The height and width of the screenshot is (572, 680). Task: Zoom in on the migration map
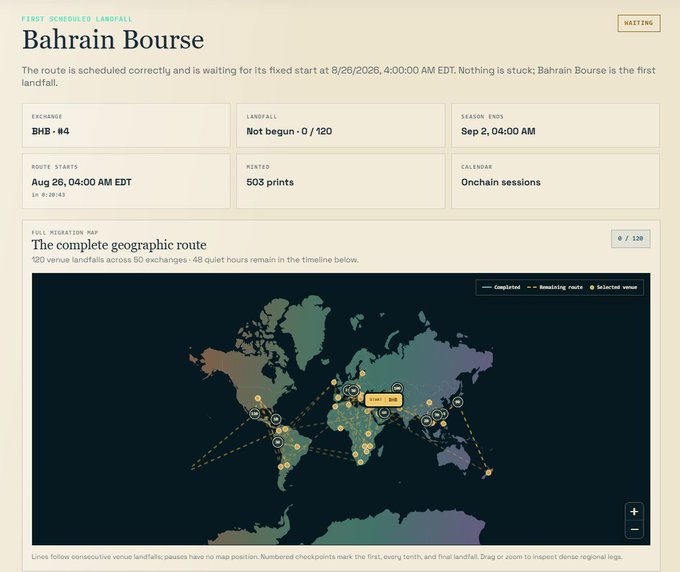(x=634, y=511)
